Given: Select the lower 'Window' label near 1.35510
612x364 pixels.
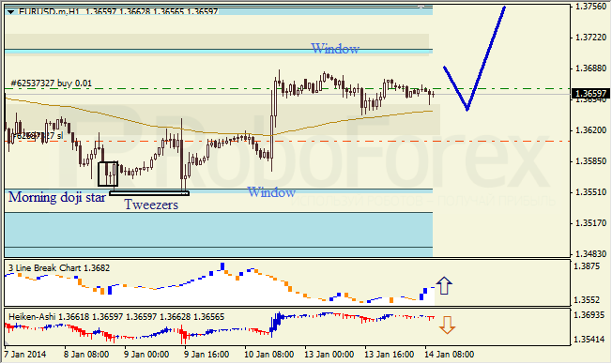Looking at the screenshot, I should (x=271, y=192).
